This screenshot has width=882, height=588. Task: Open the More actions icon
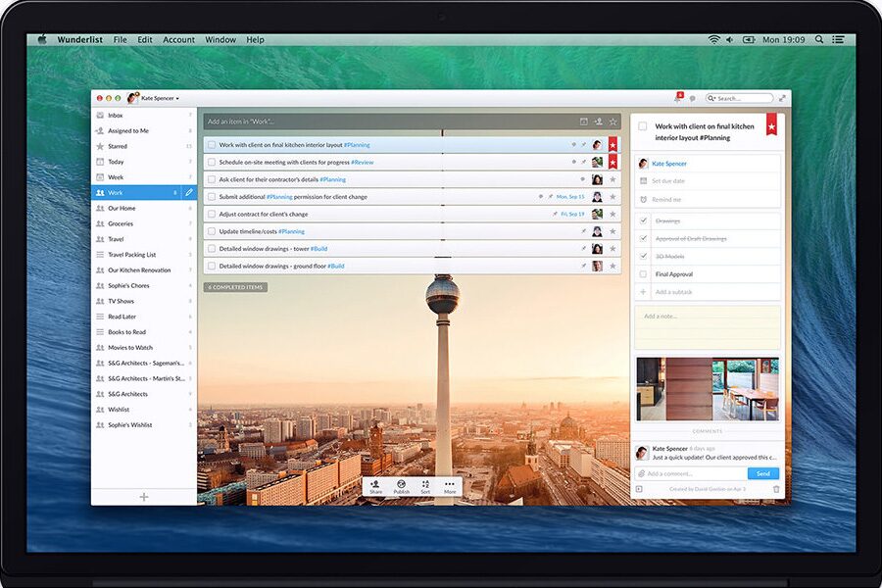pyautogui.click(x=450, y=487)
